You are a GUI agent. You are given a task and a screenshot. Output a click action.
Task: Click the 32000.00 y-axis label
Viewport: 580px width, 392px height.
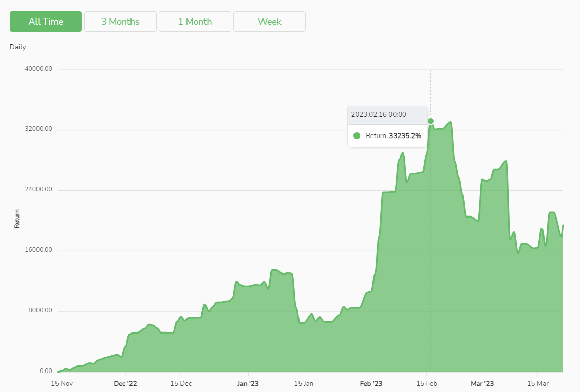39,129
